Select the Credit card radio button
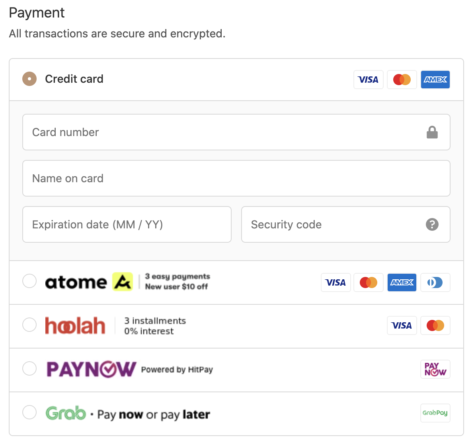This screenshot has height=448, width=476. point(29,79)
